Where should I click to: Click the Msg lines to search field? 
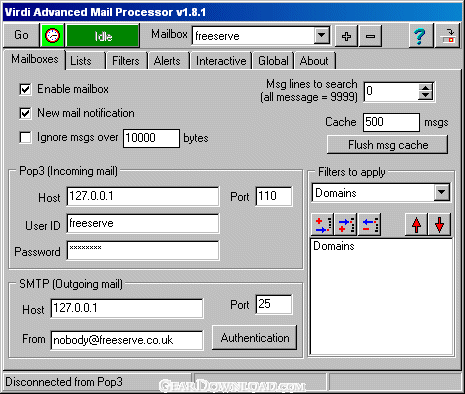(x=391, y=91)
